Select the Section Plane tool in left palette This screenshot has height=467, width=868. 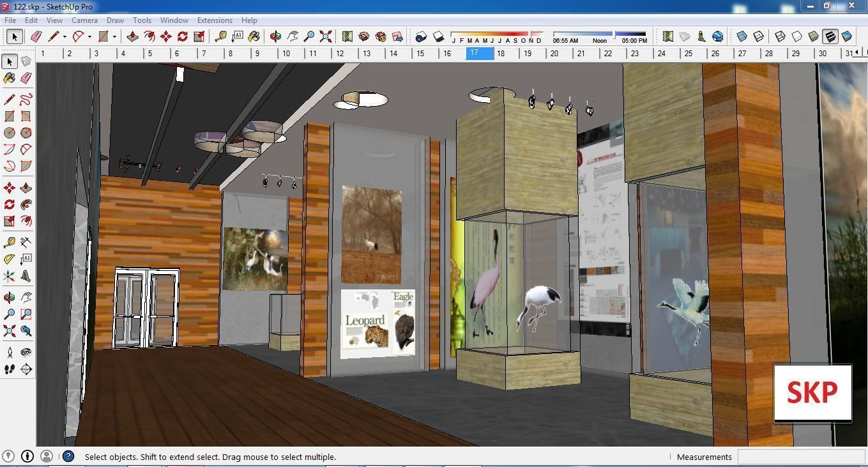coord(26,369)
